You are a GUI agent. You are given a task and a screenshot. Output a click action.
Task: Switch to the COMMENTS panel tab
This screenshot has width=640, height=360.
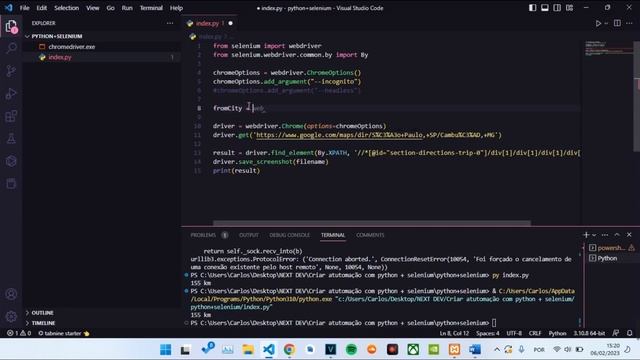(370, 235)
